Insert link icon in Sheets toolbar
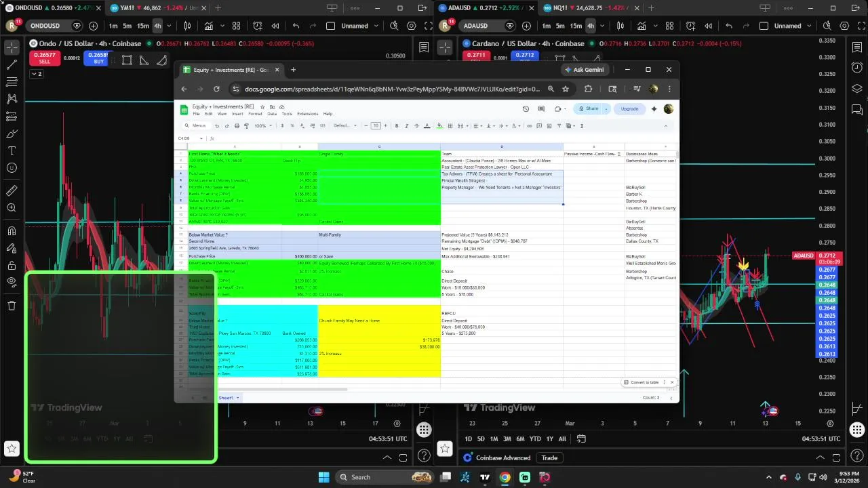The image size is (868, 488). point(530,125)
